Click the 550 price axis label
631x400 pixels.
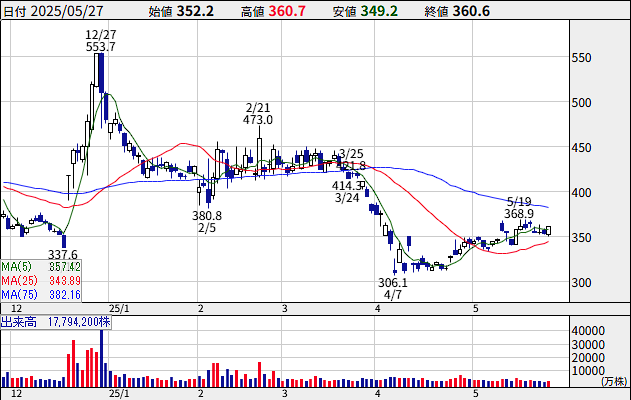coord(582,58)
